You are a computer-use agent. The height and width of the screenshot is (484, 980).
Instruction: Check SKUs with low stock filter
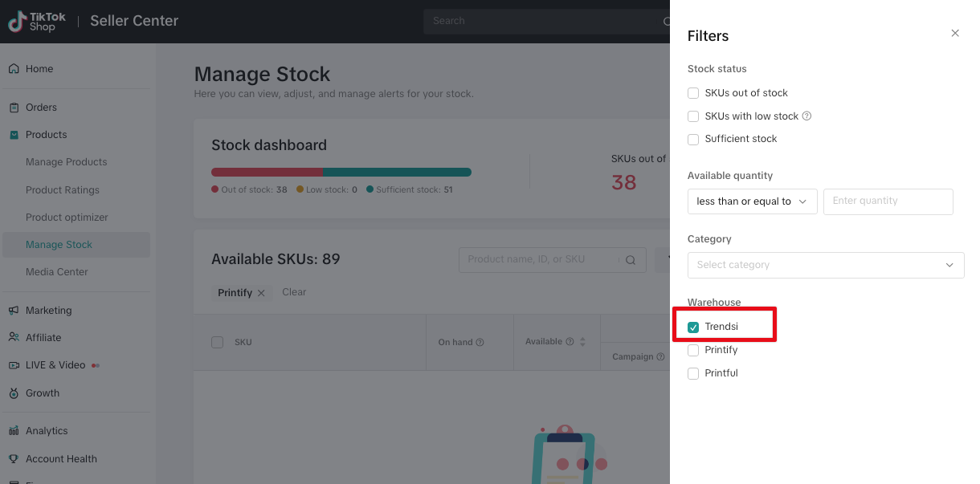click(693, 116)
